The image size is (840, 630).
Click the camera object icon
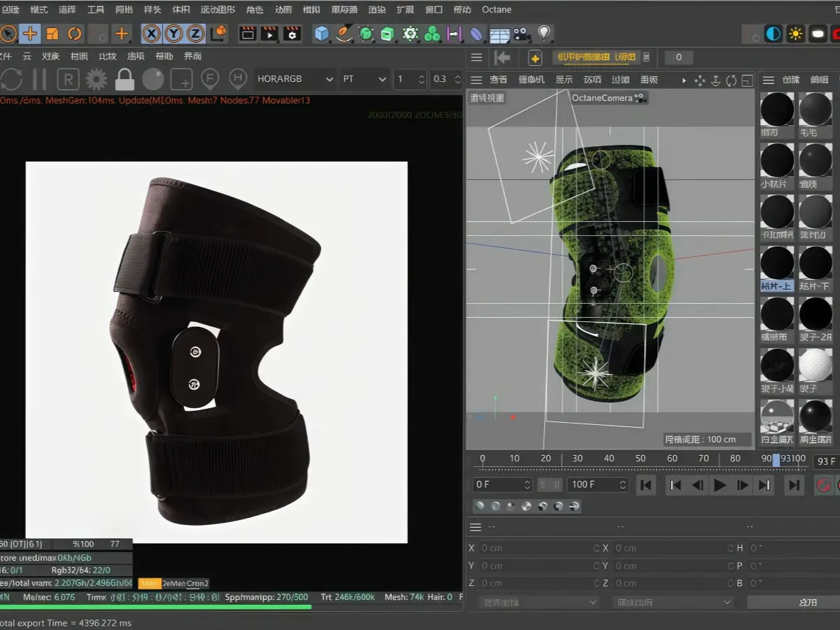tap(521, 34)
